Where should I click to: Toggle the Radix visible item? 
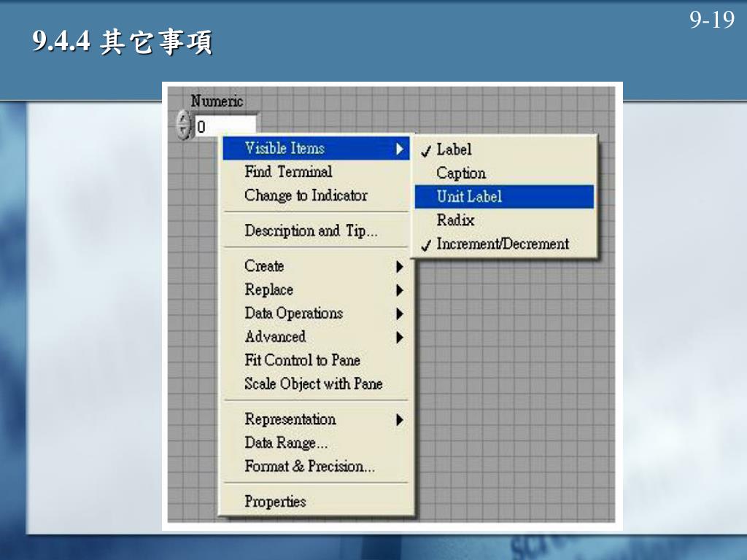[x=505, y=220]
